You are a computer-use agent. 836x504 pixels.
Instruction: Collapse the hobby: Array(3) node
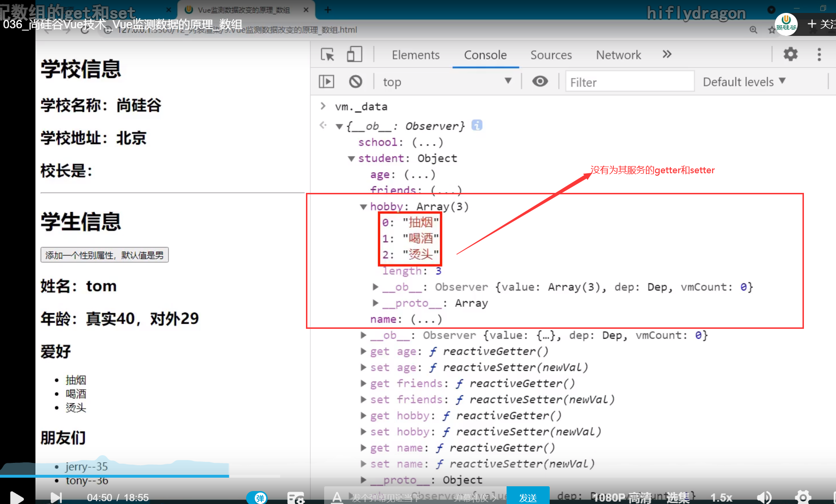pos(363,207)
